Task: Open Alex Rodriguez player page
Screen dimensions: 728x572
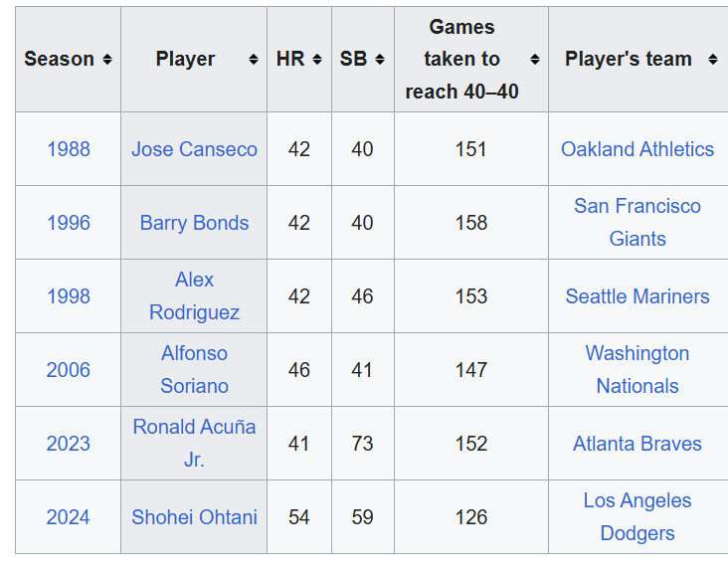Action: tap(194, 296)
